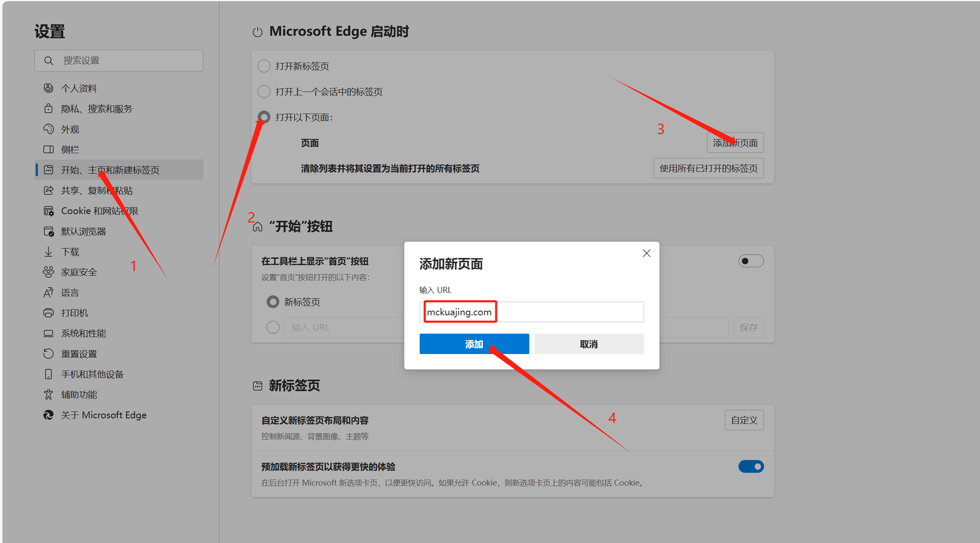Open 打印机 in the sidebar
Viewport: 980px width, 543px height.
pyautogui.click(x=119, y=313)
